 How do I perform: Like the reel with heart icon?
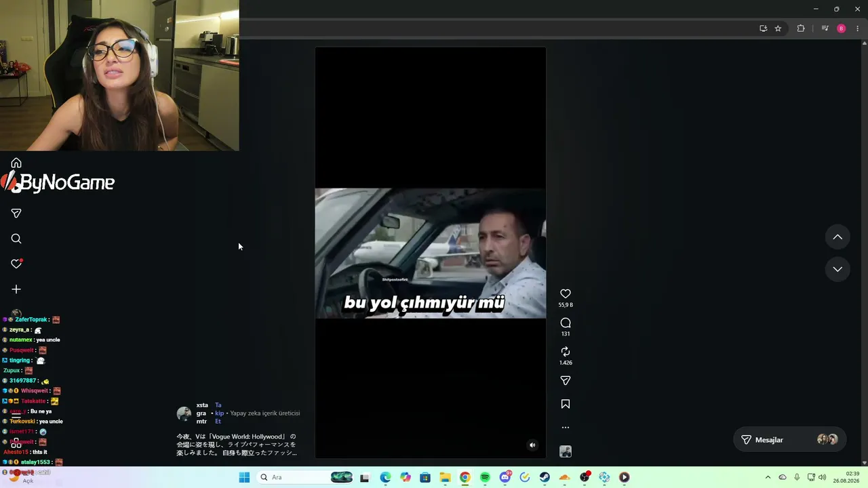[566, 293]
